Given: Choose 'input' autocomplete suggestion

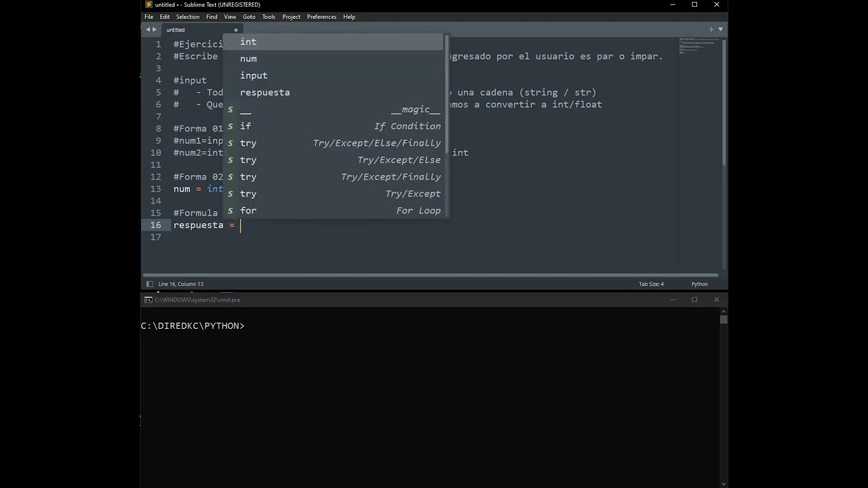Looking at the screenshot, I should pyautogui.click(x=333, y=76).
